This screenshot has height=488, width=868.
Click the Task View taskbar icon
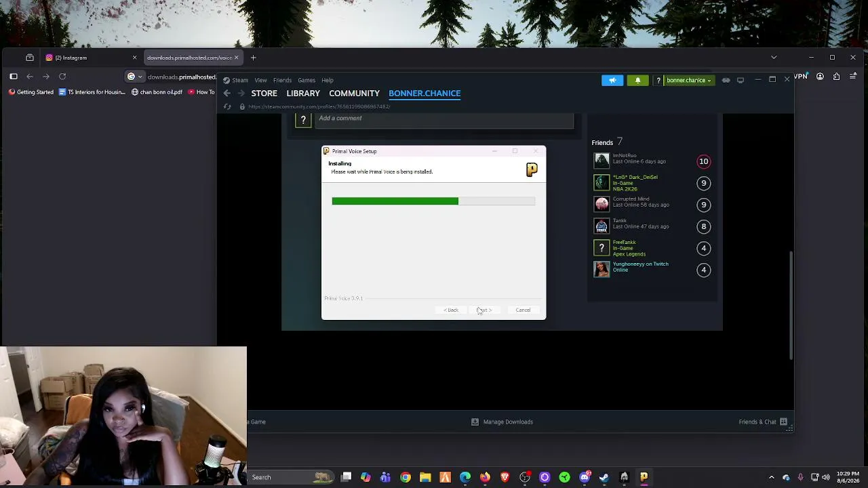346,477
